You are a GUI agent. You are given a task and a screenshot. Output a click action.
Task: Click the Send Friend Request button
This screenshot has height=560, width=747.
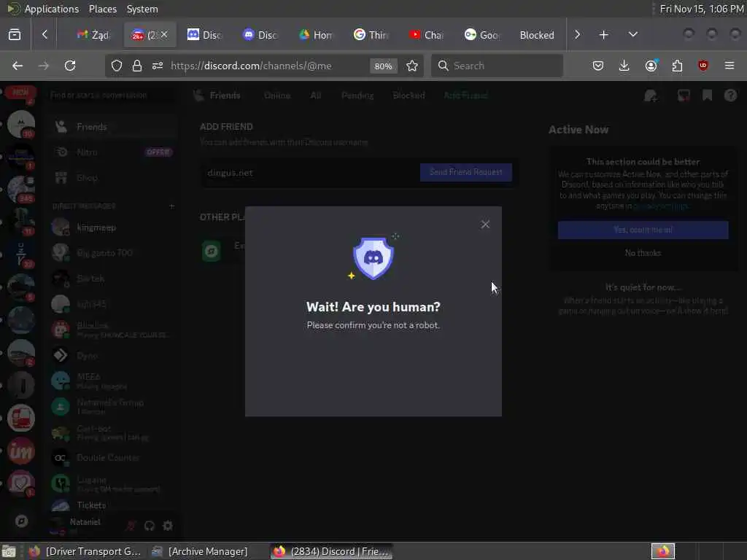pos(466,172)
